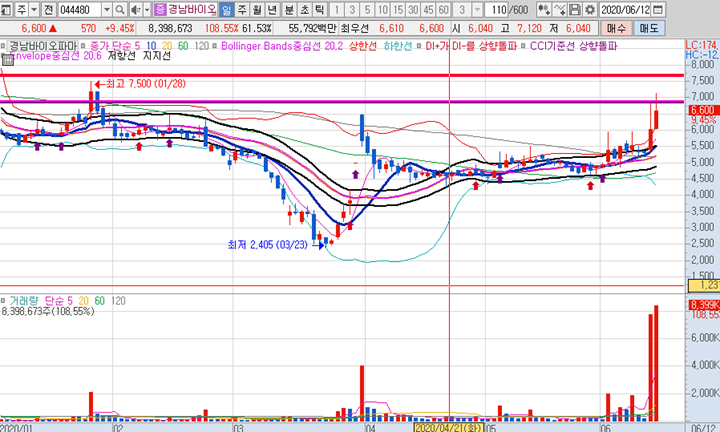Switch to 월 monthly chart period
Image resolution: width=720 pixels, height=432 pixels.
(257, 9)
